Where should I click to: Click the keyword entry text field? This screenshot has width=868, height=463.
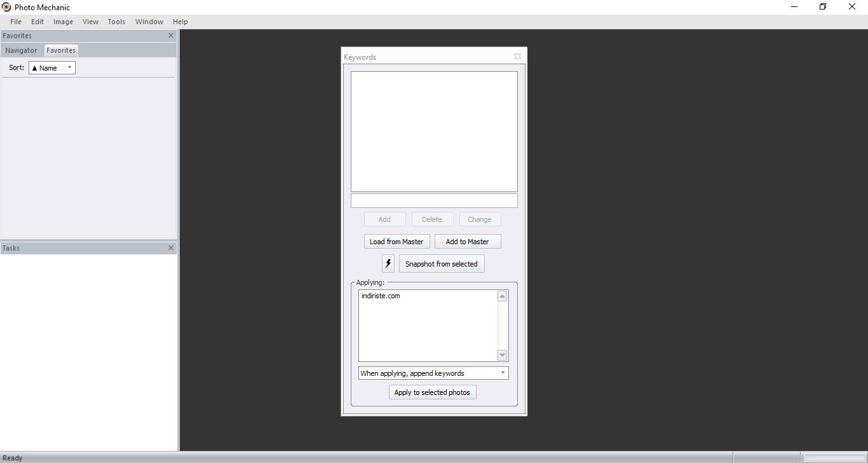[x=434, y=200]
